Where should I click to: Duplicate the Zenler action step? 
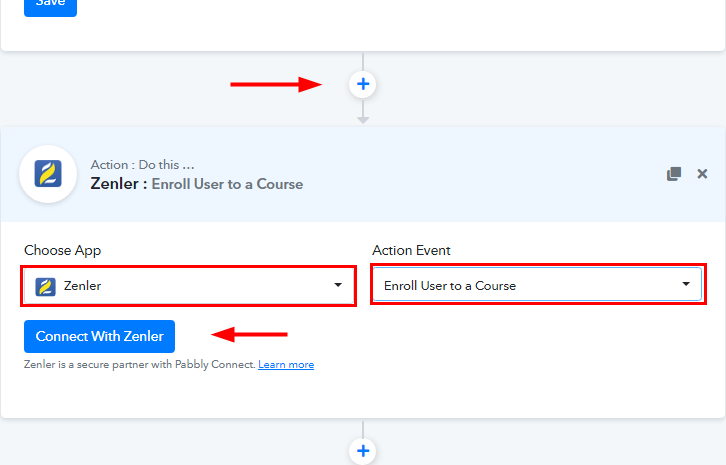(x=674, y=174)
